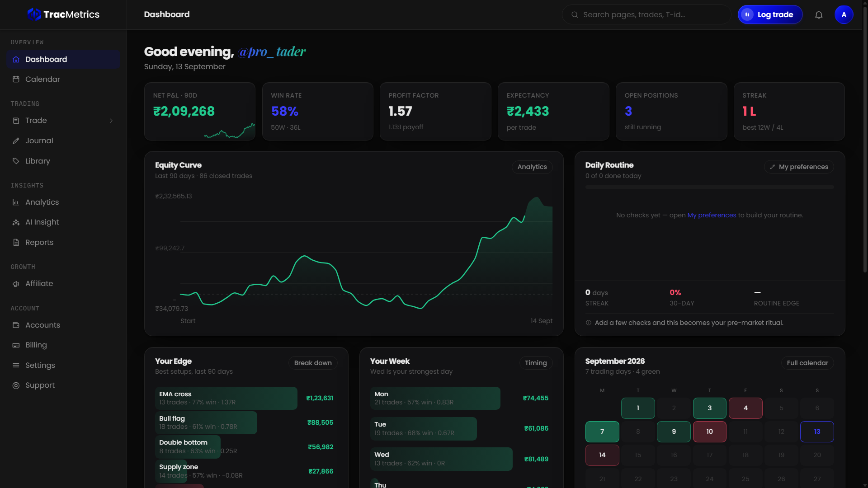Click the Reports document icon
Screen dimensions: 868x488
pos(16,242)
